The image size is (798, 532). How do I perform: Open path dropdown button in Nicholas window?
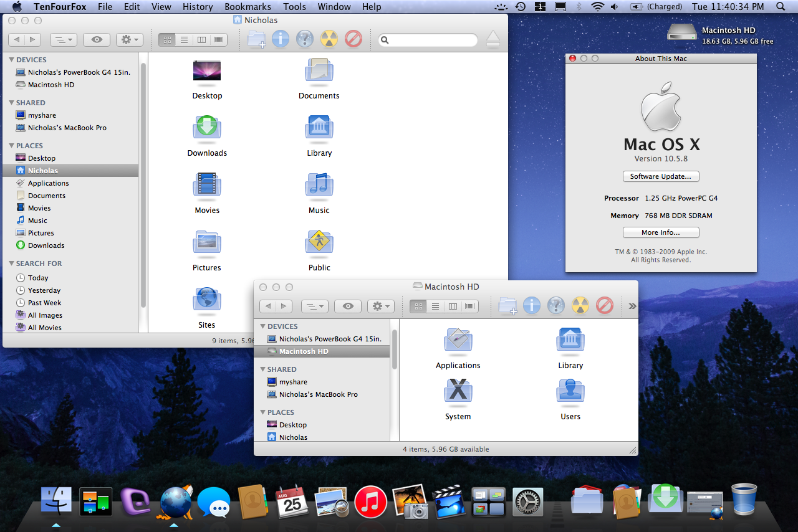point(64,40)
